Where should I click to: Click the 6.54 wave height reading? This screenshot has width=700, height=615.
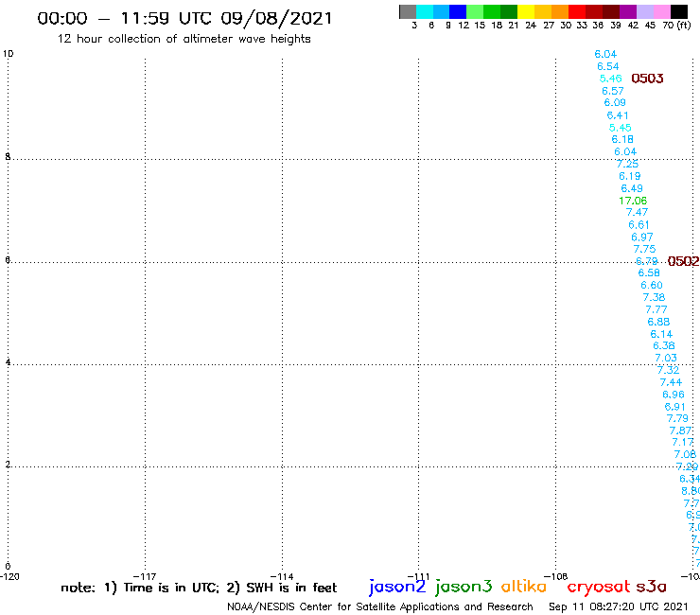click(607, 66)
